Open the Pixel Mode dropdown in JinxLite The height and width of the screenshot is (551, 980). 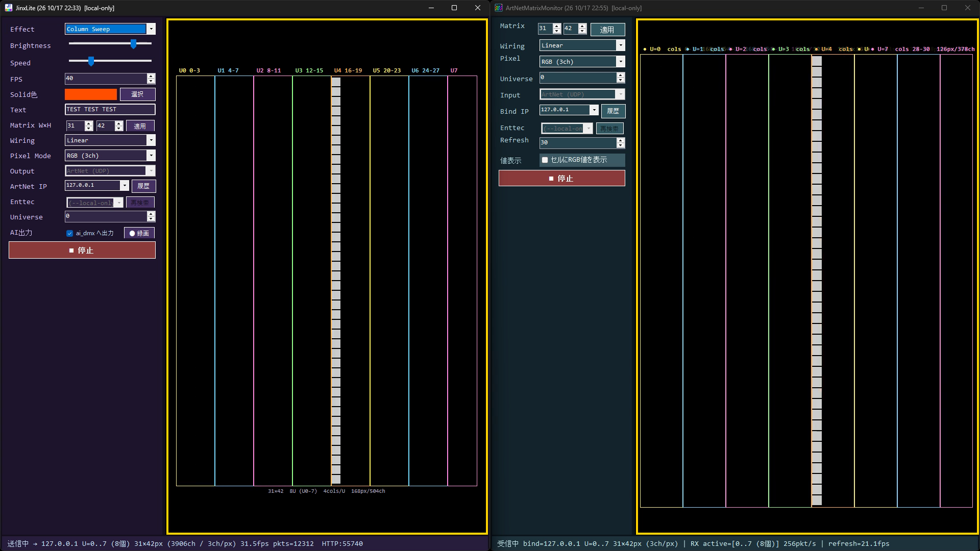[110, 156]
